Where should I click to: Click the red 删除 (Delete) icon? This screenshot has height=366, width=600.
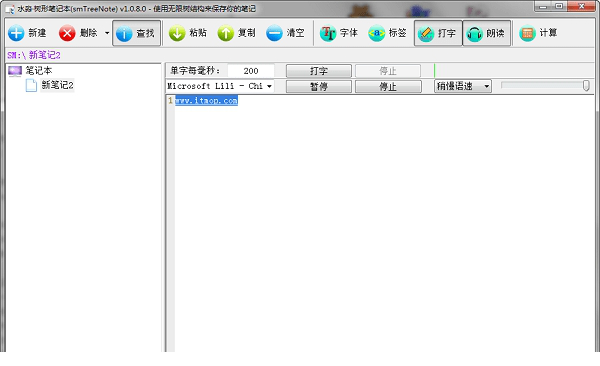click(67, 33)
